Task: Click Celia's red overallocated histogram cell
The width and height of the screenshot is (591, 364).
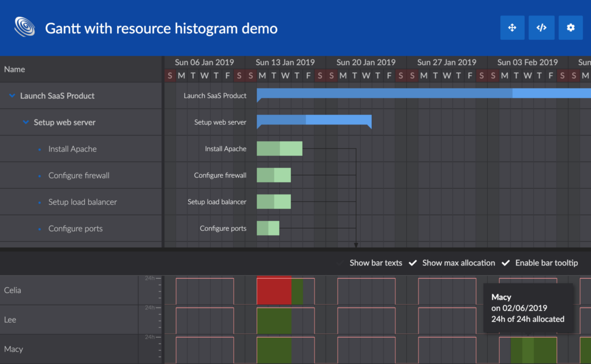Action: point(274,291)
